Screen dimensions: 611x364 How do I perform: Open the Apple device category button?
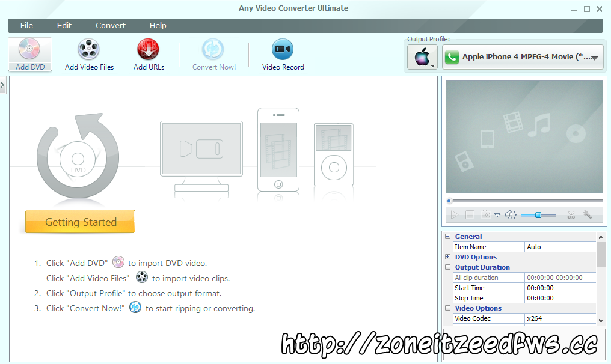pos(422,57)
